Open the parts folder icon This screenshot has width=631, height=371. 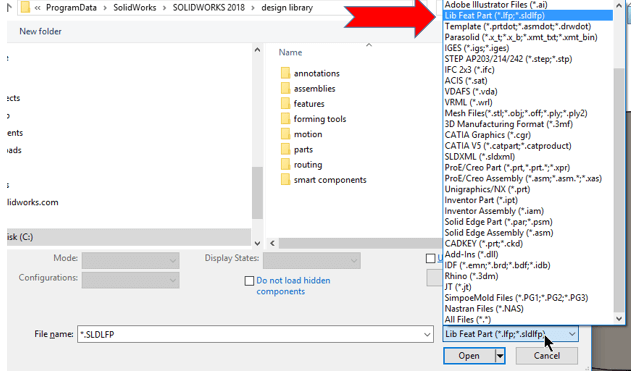click(285, 149)
